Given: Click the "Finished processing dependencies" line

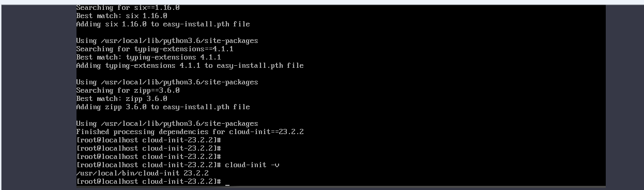Looking at the screenshot, I should pyautogui.click(x=190, y=132).
